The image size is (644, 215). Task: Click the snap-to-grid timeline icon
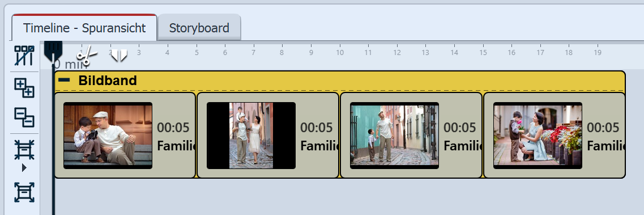[24, 56]
